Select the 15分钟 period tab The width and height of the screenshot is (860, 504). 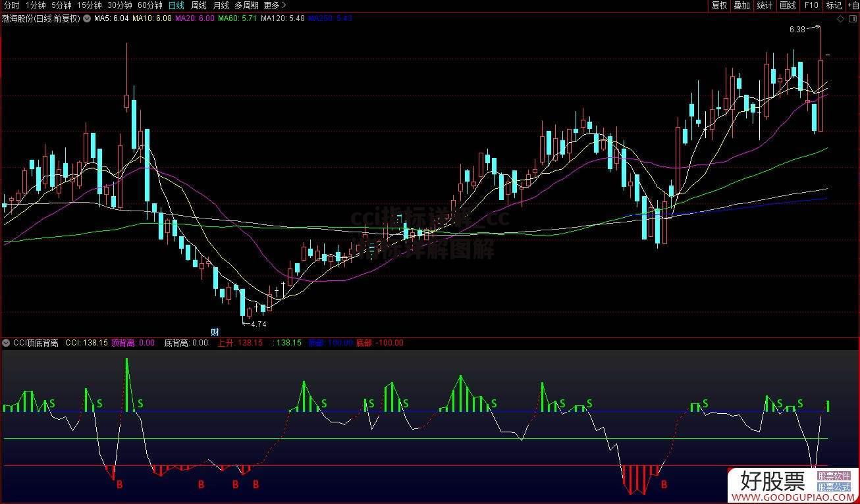point(90,5)
